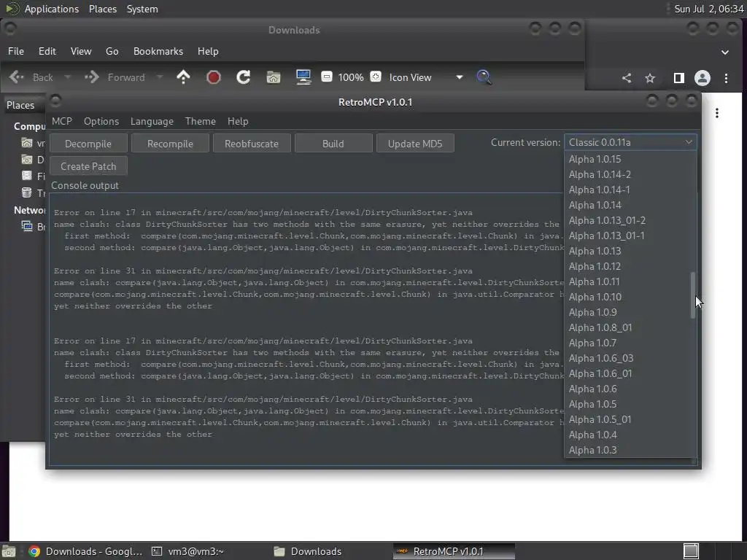Open Help menu in Downloads window
This screenshot has height=560, width=747.
(x=208, y=51)
